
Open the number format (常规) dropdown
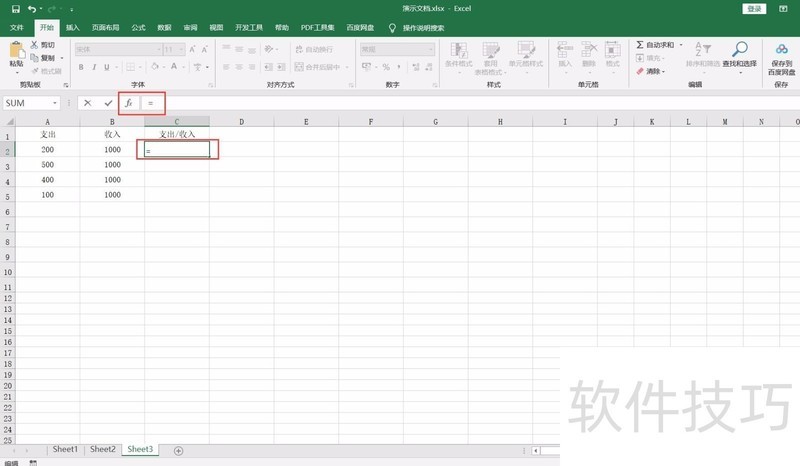pos(431,50)
